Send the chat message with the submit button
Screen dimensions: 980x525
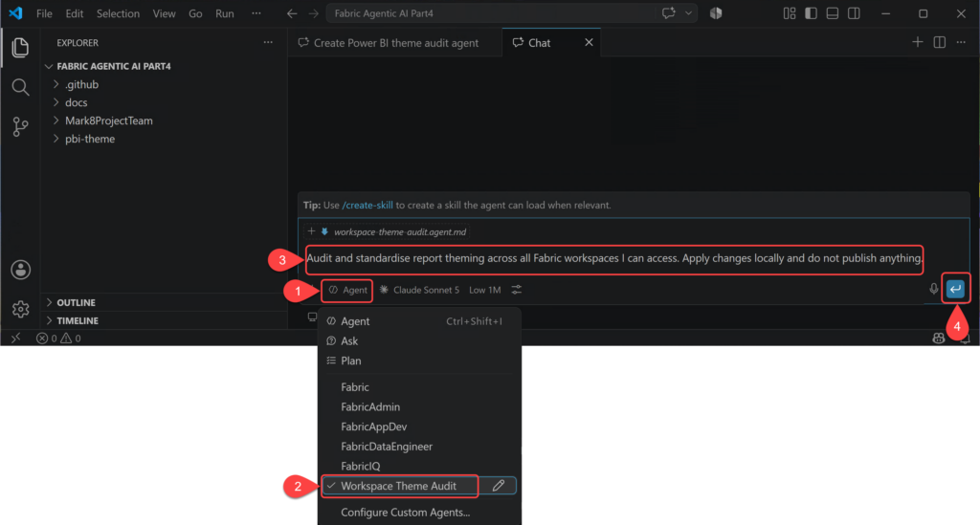click(955, 289)
